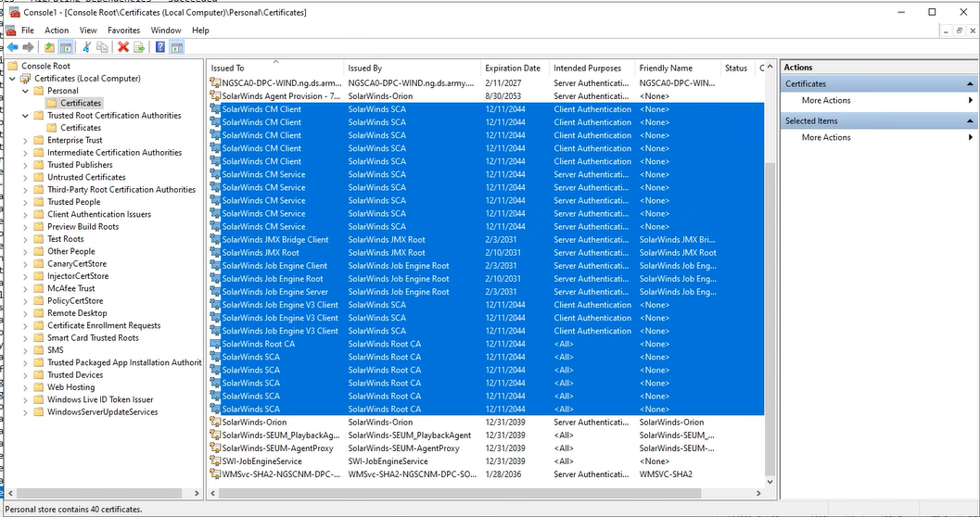Click the horizontal scrollbar right arrow of list
The width and height of the screenshot is (980, 517).
coord(758,493)
